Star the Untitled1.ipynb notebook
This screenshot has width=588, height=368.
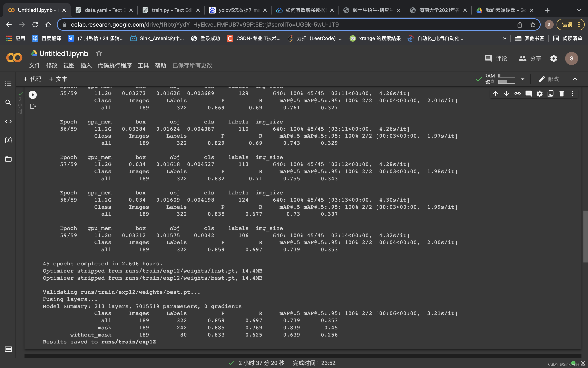tap(99, 53)
